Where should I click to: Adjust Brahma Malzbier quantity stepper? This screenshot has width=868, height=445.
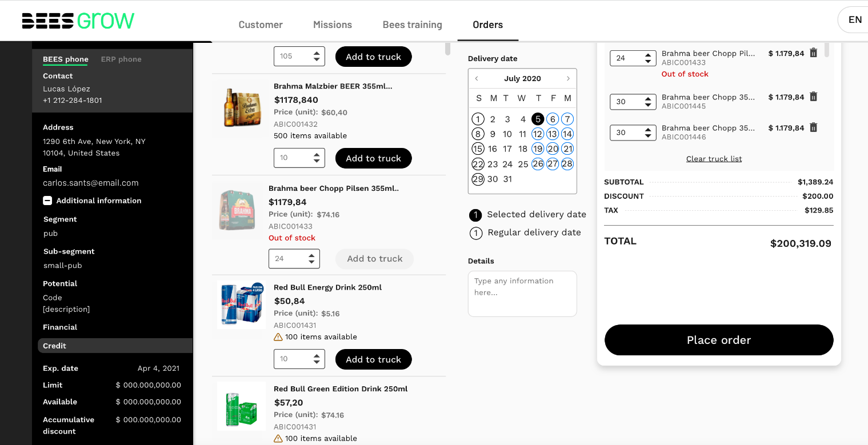(x=316, y=158)
